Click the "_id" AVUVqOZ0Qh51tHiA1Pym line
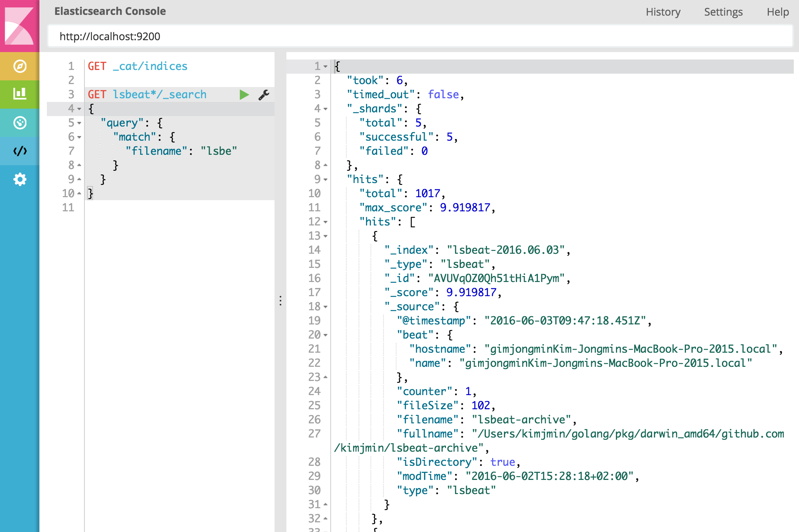 coord(477,278)
